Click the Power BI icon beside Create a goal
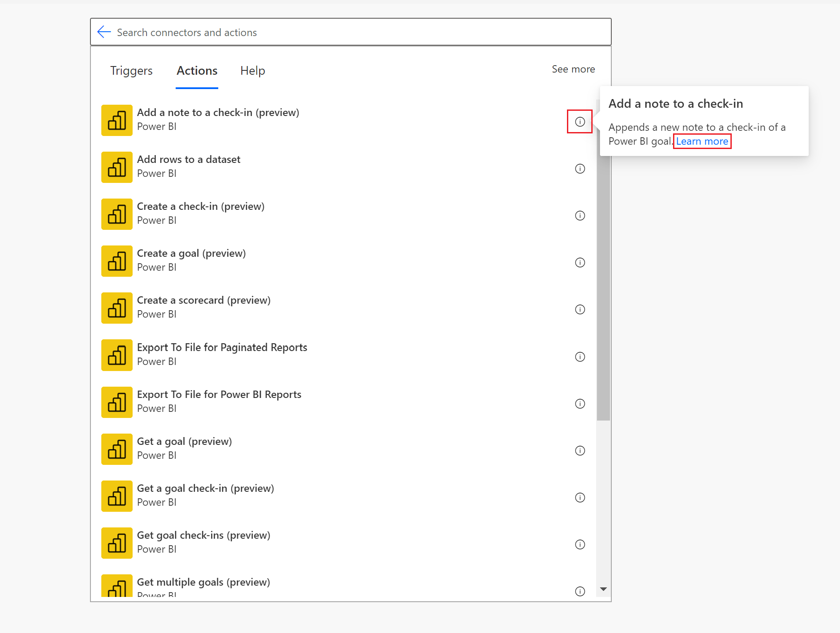This screenshot has height=633, width=840. tap(117, 261)
